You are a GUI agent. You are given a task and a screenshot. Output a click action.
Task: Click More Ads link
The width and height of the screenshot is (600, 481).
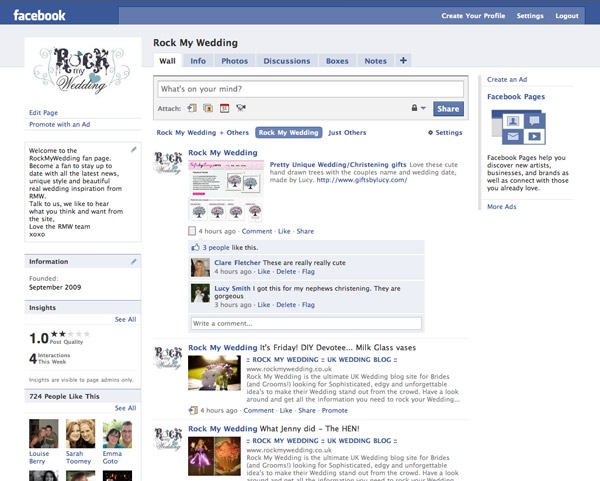(x=502, y=207)
